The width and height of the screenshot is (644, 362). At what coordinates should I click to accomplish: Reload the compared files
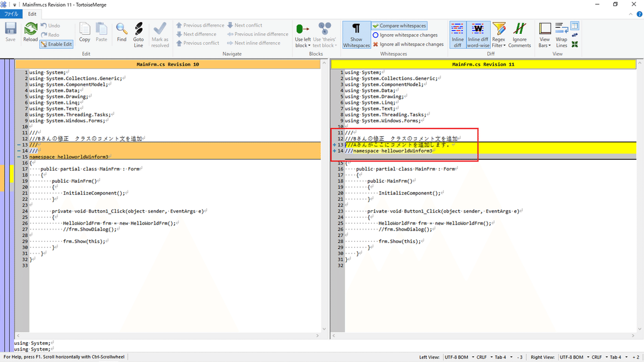[31, 33]
